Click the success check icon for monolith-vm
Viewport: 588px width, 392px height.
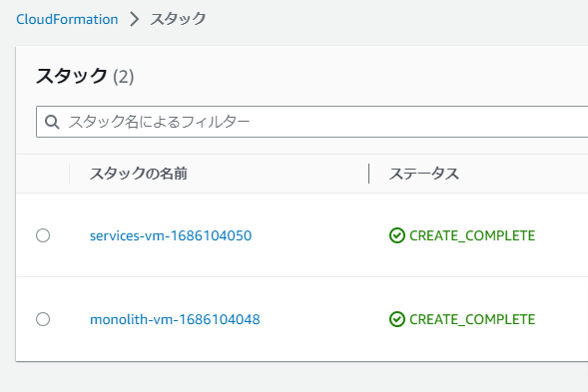coord(397,319)
